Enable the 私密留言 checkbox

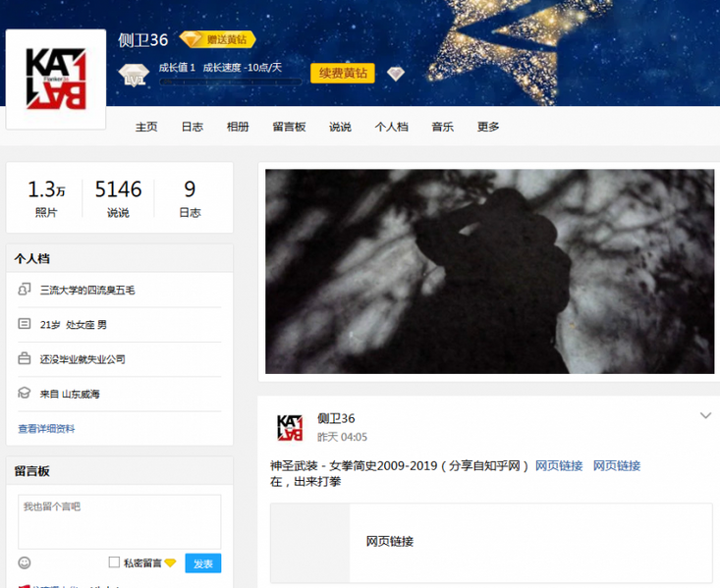coord(114,562)
